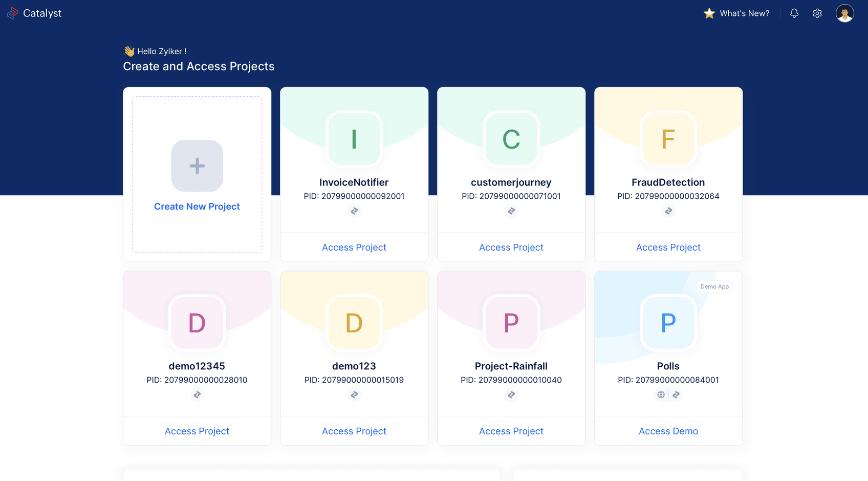Screen dimensions: 868x481
Task: Click the service icon under demo123 PID
Action: [354, 395]
